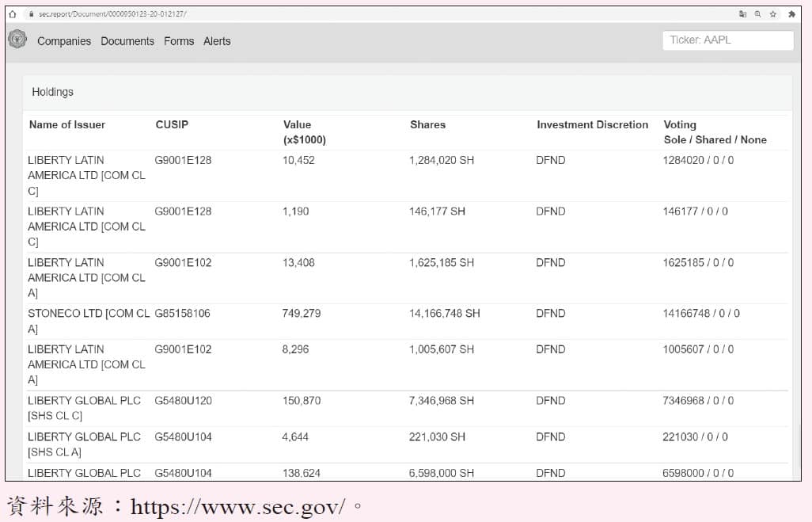Select the value 10,452
The height and width of the screenshot is (522, 812).
[298, 160]
